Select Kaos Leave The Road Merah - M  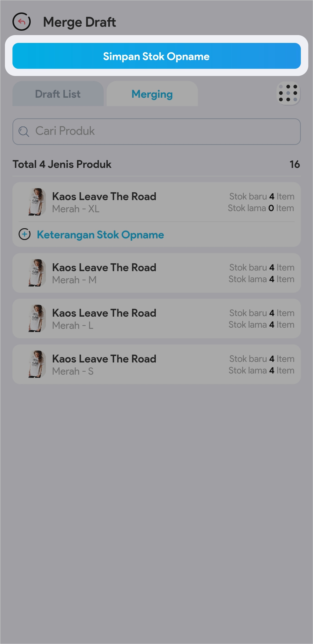[x=104, y=273]
